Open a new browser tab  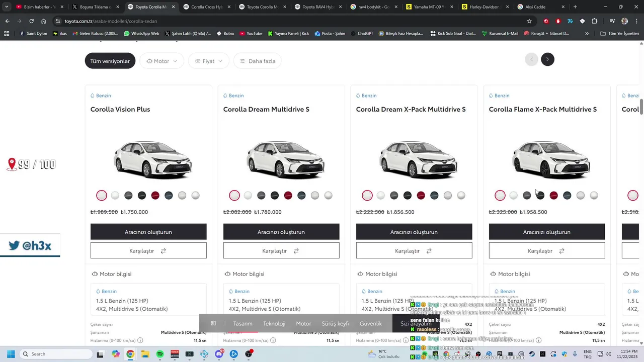(575, 7)
